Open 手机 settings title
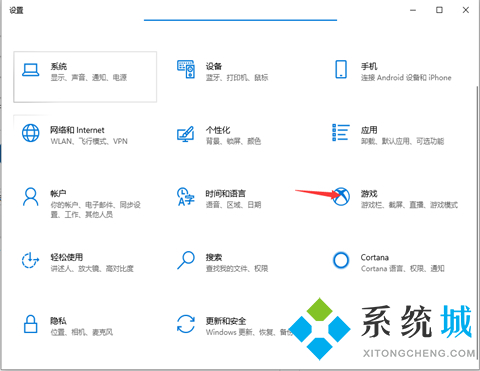480x371 pixels. click(369, 66)
